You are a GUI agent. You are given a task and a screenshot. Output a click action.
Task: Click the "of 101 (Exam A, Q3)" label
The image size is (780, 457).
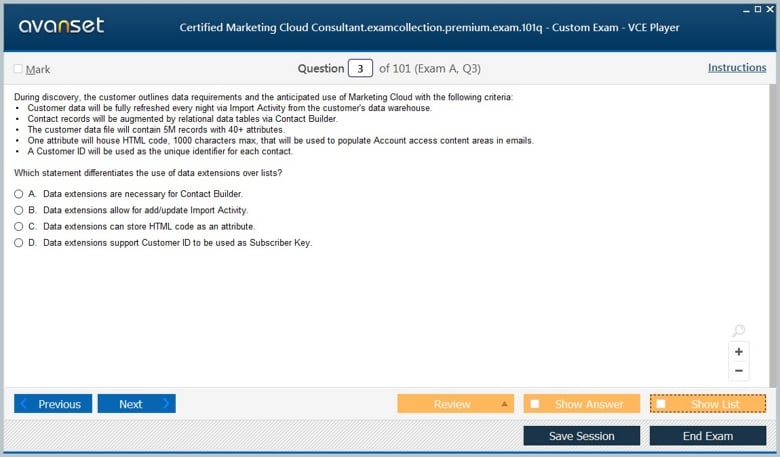(430, 69)
